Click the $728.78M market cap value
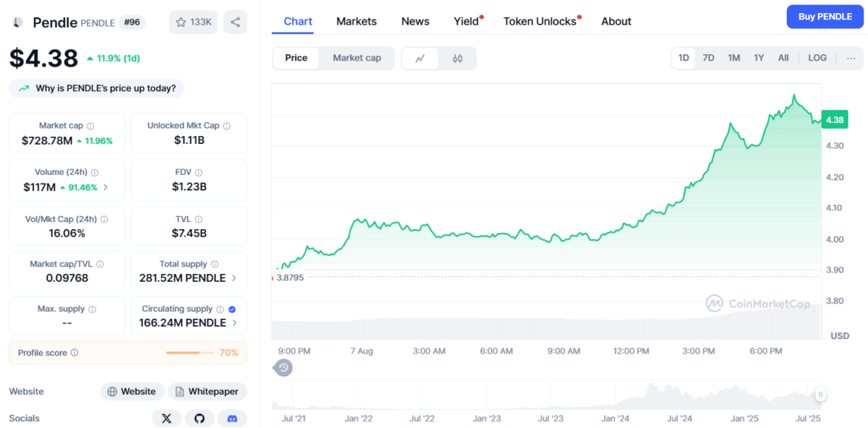 (47, 140)
